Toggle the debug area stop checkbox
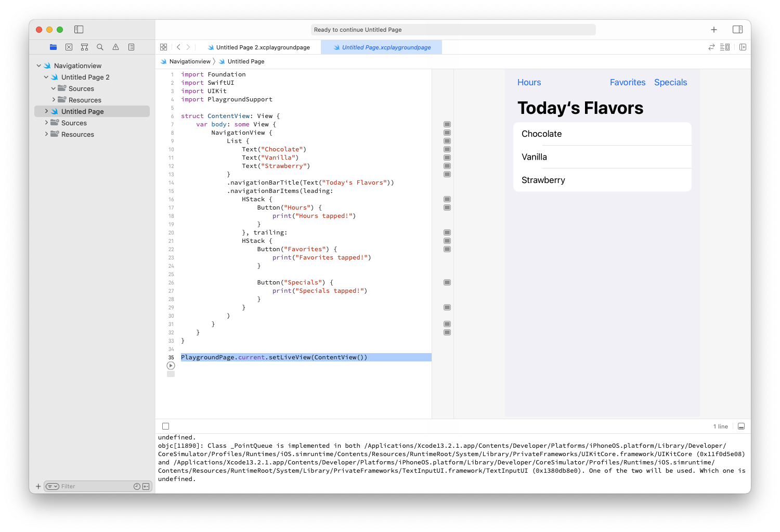 165,426
